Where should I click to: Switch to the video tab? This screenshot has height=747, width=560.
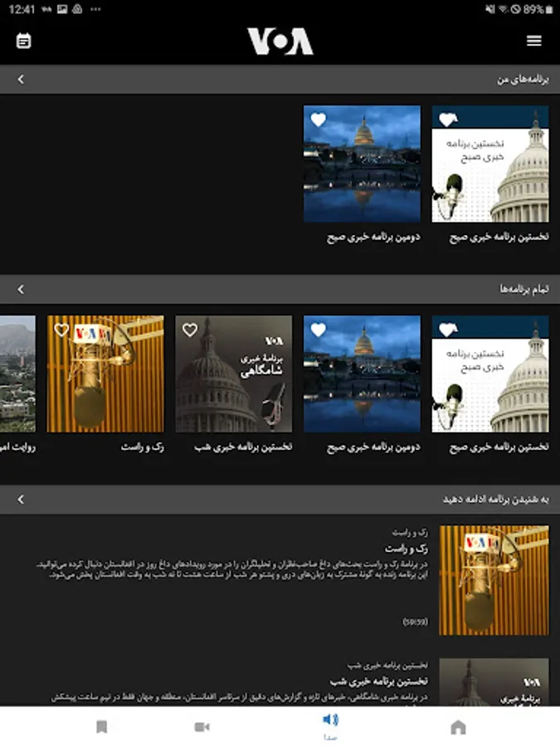pos(202,727)
